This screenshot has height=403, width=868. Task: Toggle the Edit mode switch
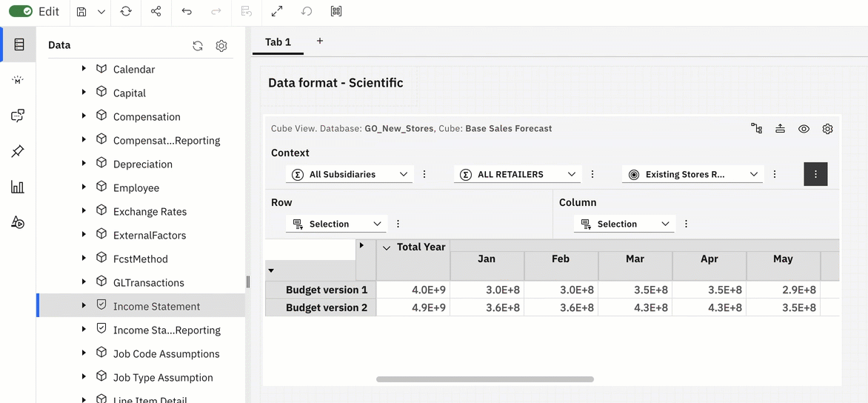(21, 11)
